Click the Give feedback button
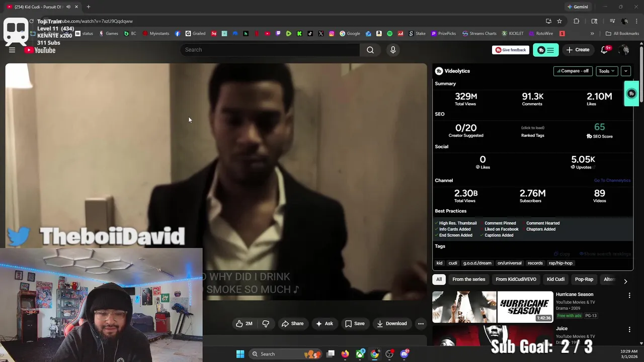The height and width of the screenshot is (362, 644). tap(510, 50)
